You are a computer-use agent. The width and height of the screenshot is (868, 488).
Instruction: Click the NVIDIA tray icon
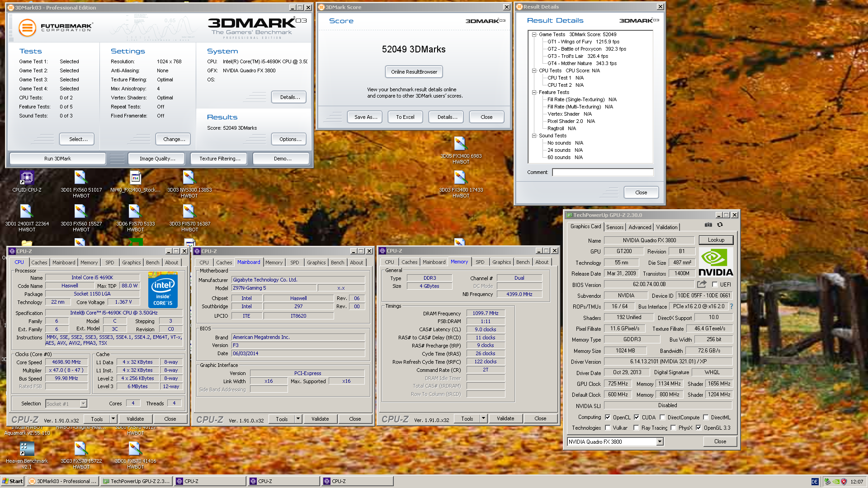click(836, 482)
